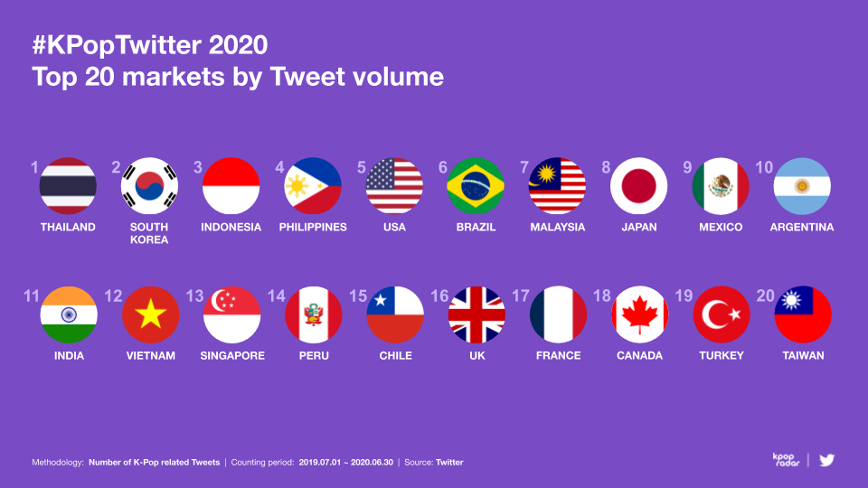Click the INDONESIA country label
This screenshot has height=488, width=868.
click(231, 227)
